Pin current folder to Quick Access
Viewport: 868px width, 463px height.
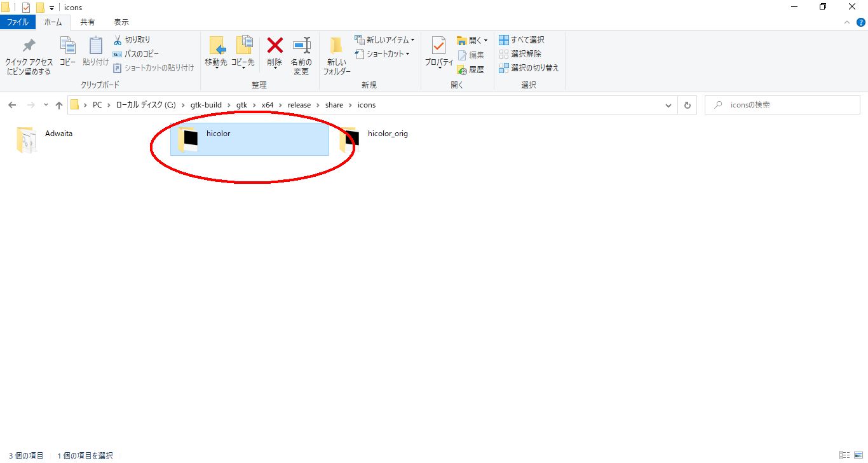pos(28,54)
